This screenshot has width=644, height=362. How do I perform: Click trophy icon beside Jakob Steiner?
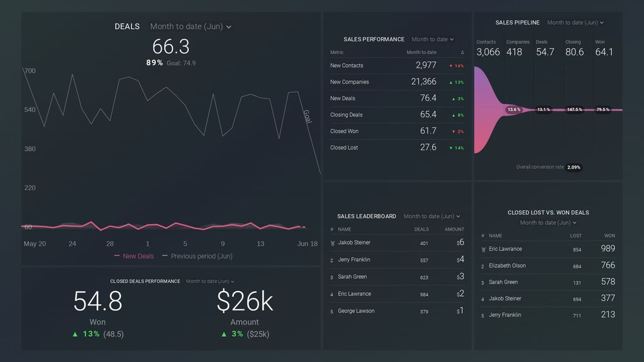click(x=333, y=243)
